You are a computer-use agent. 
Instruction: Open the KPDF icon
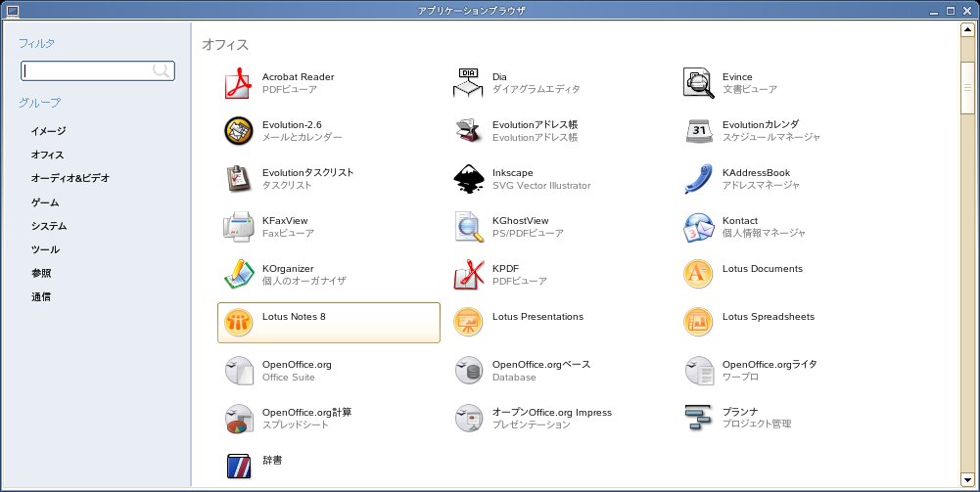pos(468,275)
